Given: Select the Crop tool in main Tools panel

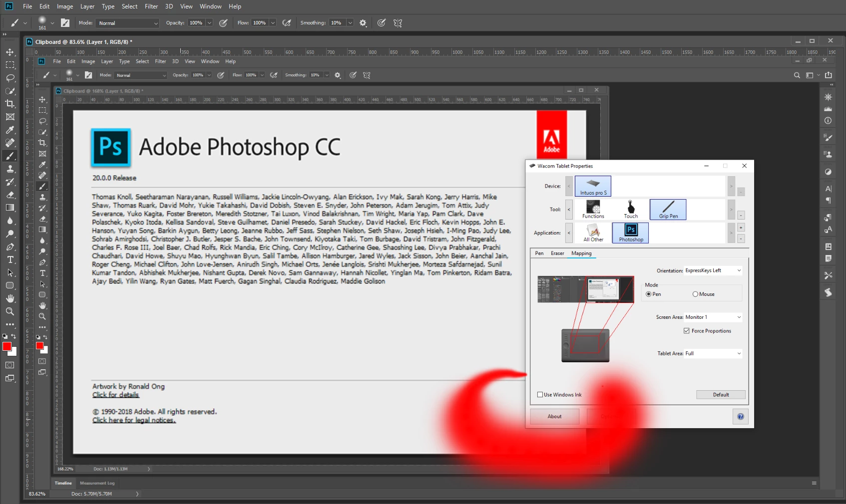Looking at the screenshot, I should coord(10,104).
